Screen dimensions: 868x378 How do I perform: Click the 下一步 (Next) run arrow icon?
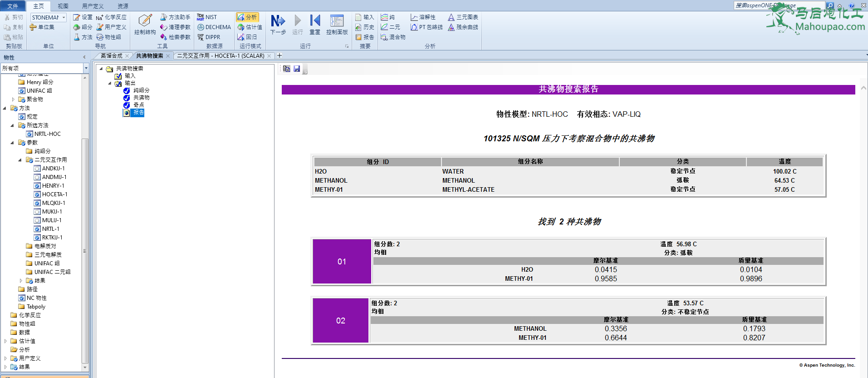278,21
